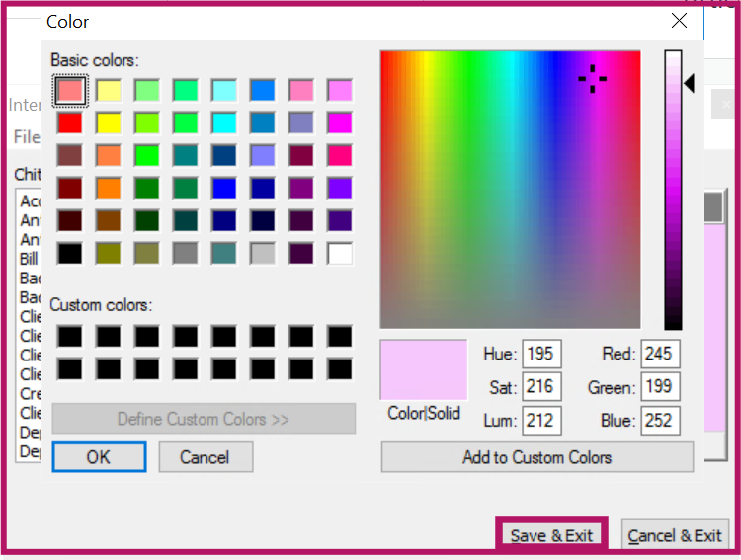This screenshot has width=741, height=560.
Task: Select the dark maroon basic color swatch
Action: (70, 220)
